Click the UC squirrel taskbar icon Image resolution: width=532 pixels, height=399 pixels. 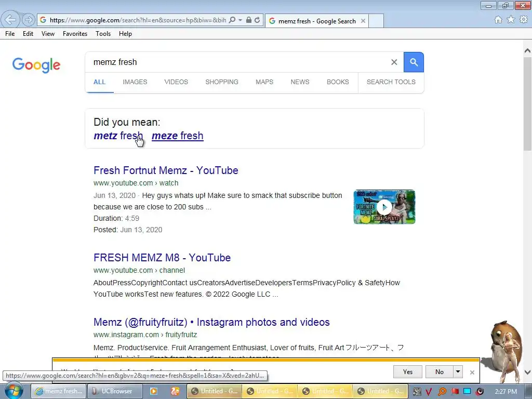[175, 391]
